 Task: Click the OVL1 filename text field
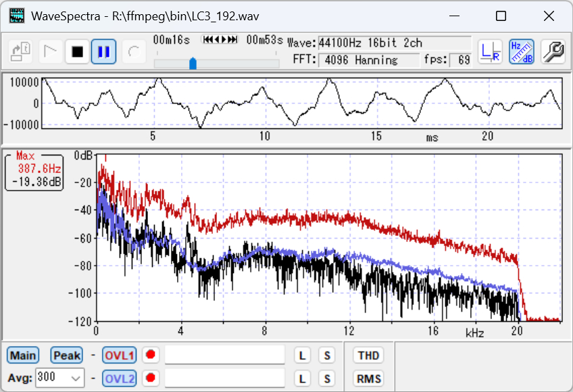[223, 354]
